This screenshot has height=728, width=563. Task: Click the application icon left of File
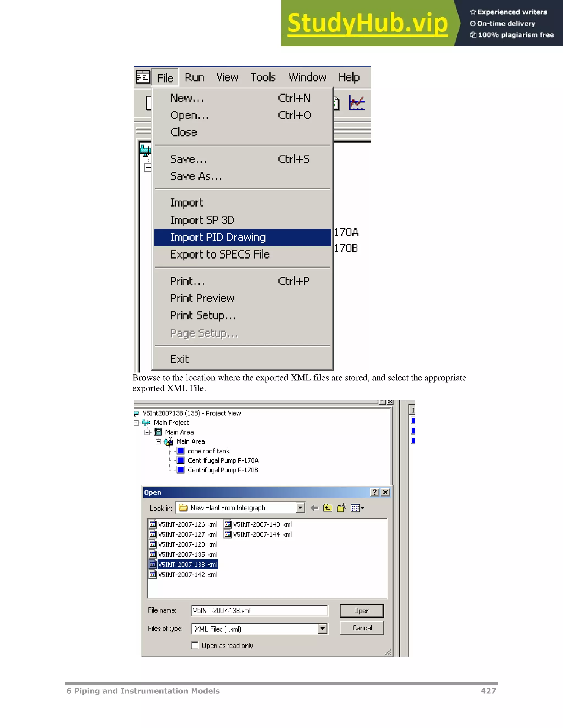click(143, 77)
